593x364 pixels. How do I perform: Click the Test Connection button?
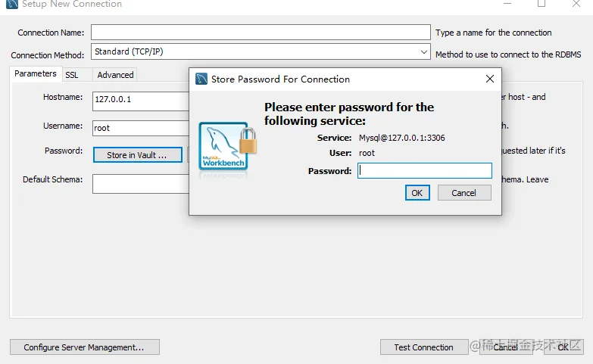tap(424, 347)
